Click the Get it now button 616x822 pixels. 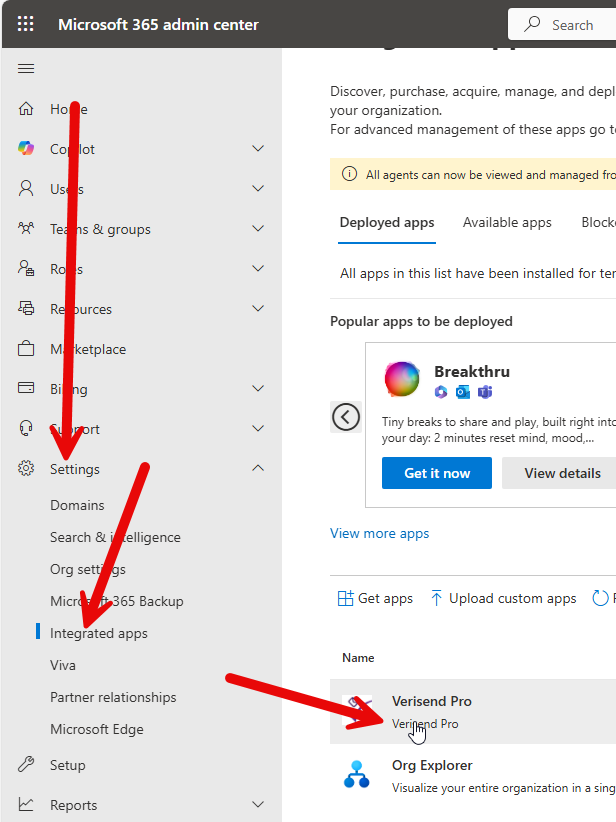437,473
